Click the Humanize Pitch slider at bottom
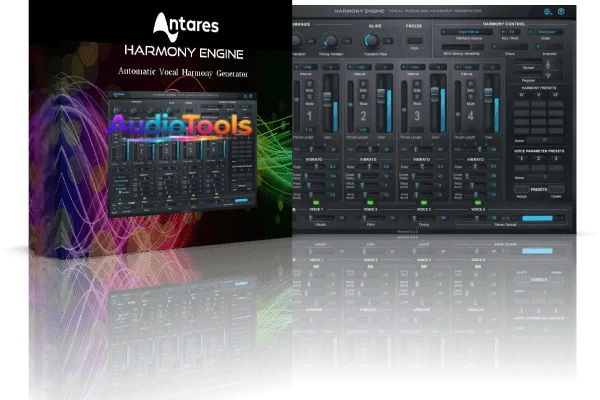This screenshot has width=600, height=400. [x=372, y=218]
